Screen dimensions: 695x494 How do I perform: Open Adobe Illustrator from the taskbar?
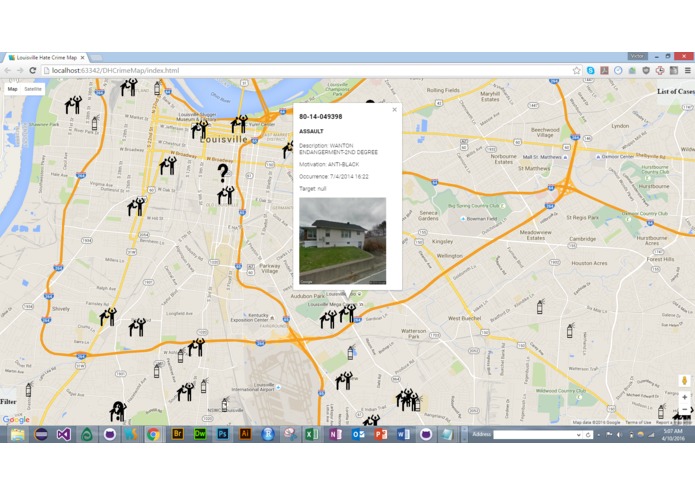245,434
